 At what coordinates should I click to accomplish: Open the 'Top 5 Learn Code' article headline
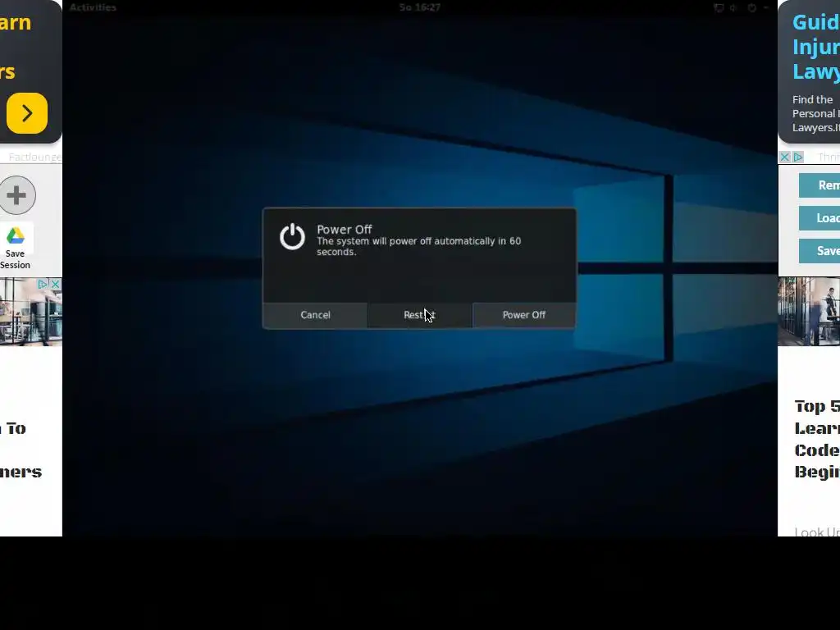[x=817, y=439]
